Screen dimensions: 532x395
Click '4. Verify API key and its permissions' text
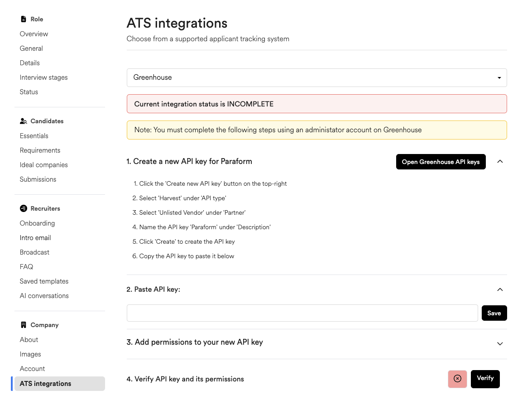tap(185, 379)
